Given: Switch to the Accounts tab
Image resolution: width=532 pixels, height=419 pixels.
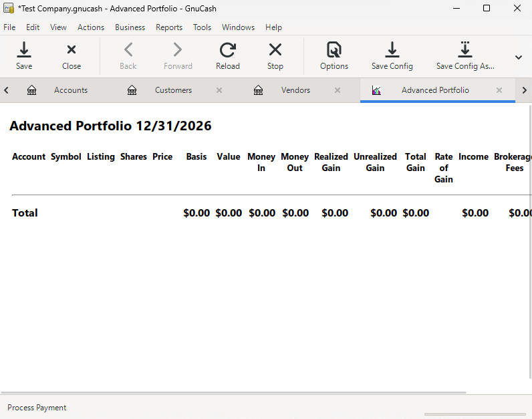Looking at the screenshot, I should coord(71,90).
